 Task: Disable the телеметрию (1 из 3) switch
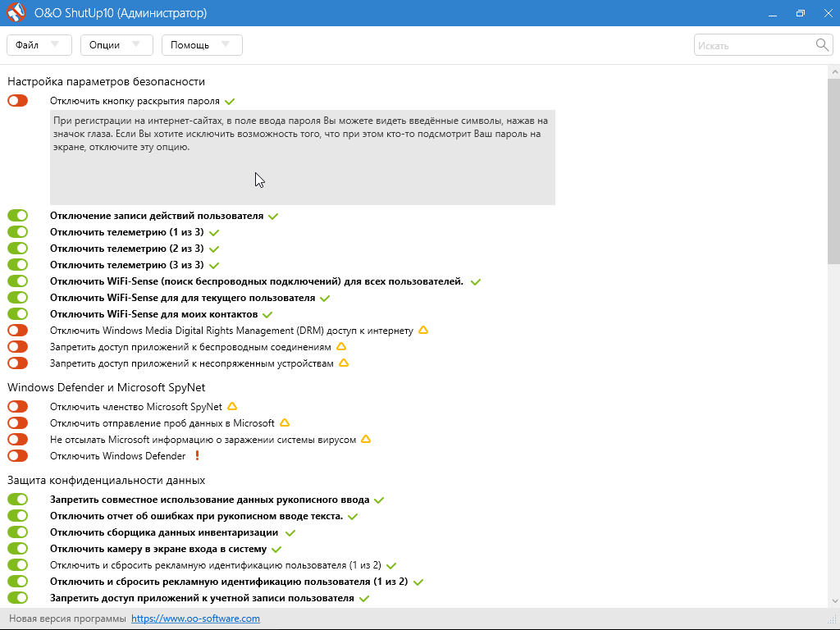(x=18, y=232)
